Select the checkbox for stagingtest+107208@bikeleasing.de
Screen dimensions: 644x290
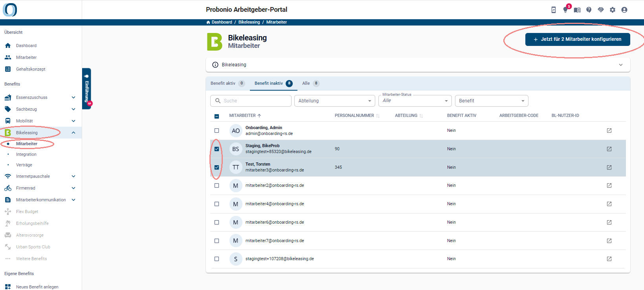point(217,259)
